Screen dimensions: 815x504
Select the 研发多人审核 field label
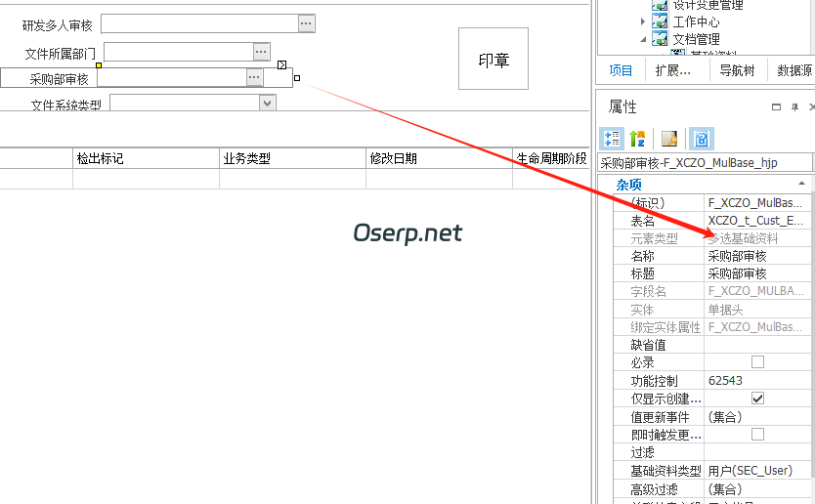[58, 25]
